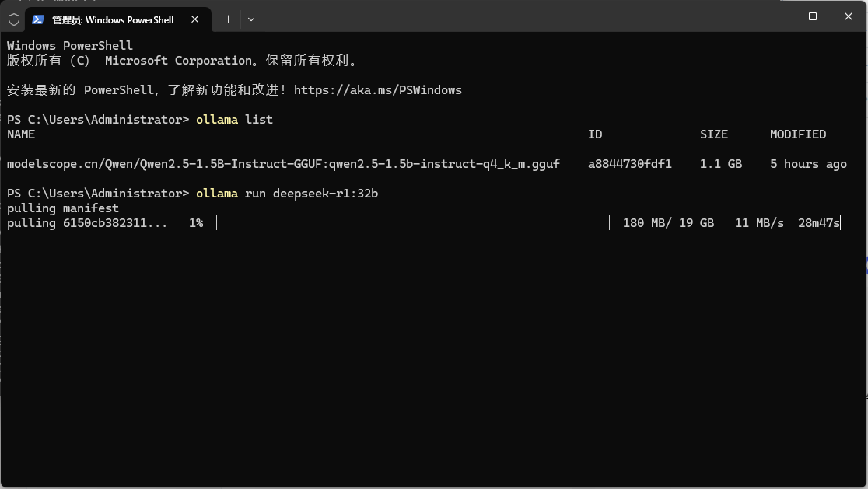Click the NAME column header

21,134
